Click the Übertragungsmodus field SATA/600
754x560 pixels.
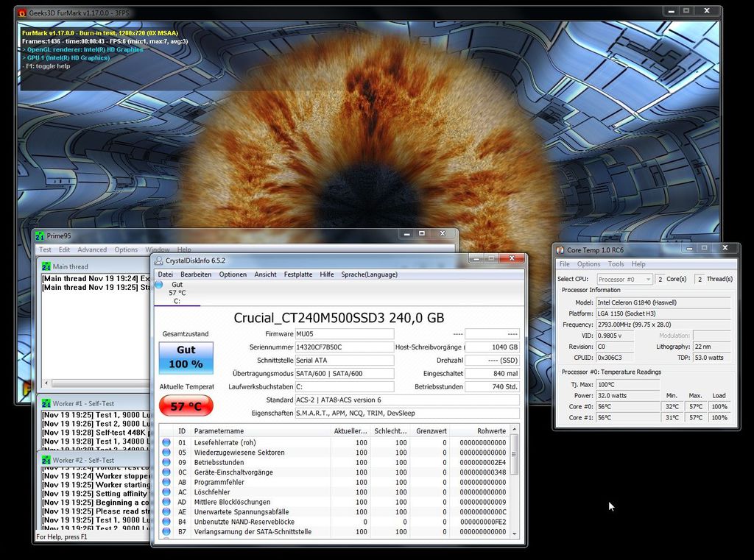[345, 374]
